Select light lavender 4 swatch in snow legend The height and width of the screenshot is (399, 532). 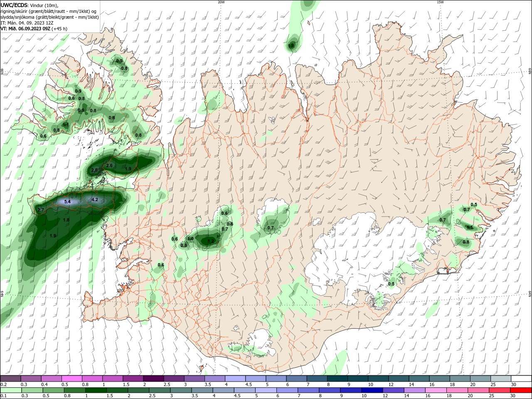[x=235, y=379]
